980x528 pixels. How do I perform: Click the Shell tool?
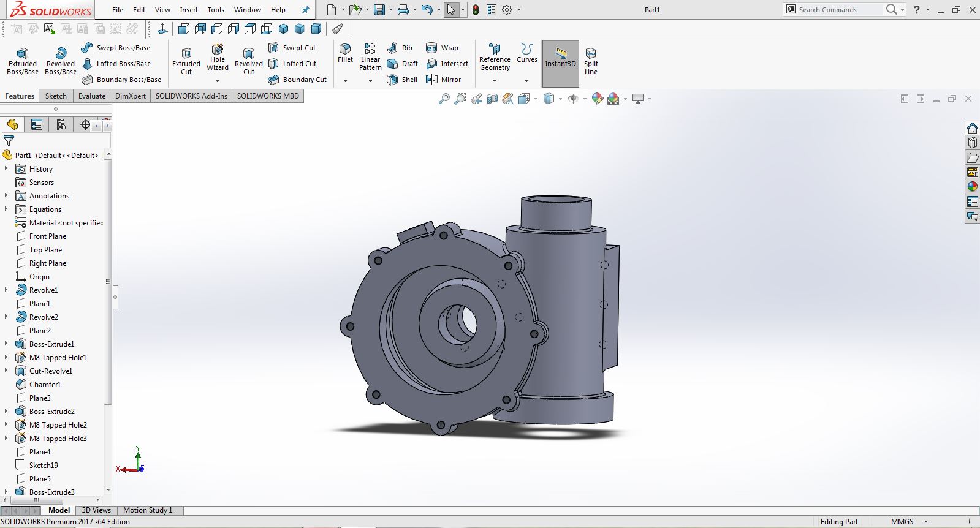coord(403,80)
